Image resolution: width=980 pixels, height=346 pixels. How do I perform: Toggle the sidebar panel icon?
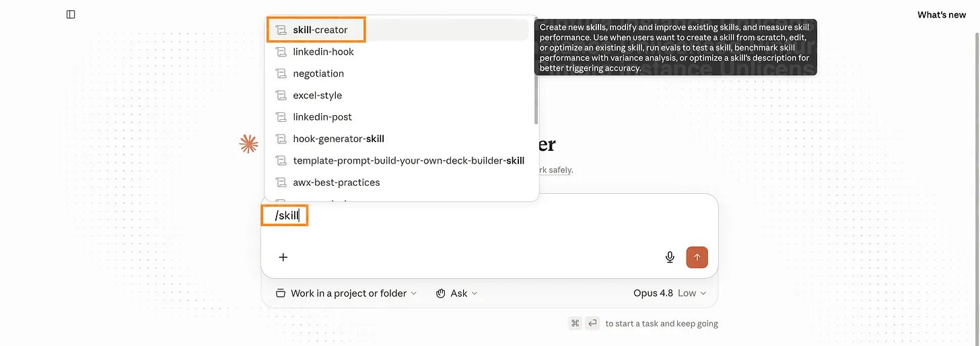(71, 14)
